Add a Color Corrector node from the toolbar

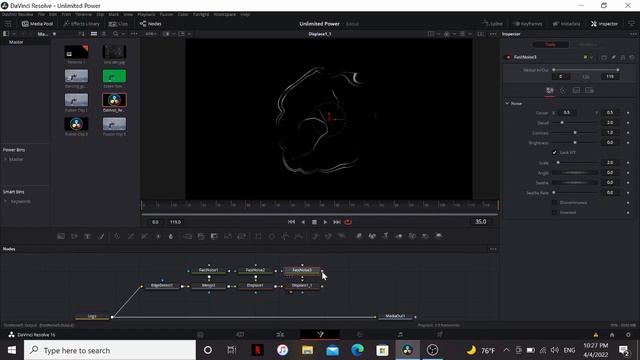click(x=117, y=236)
